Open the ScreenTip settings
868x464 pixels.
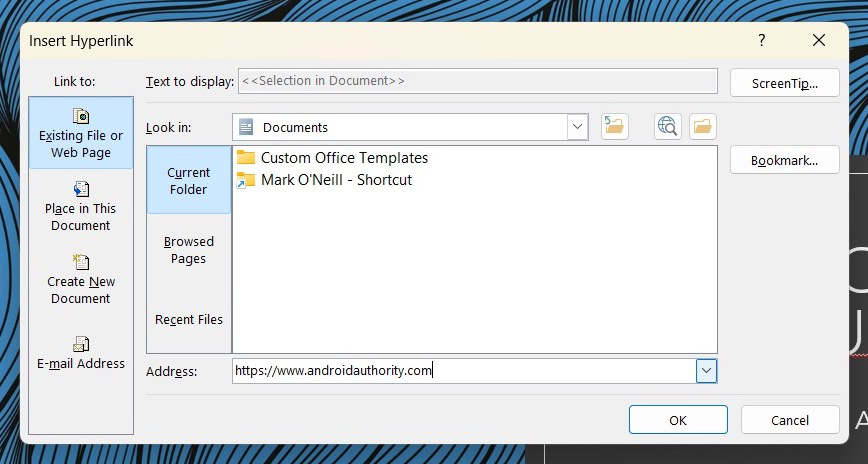tap(784, 83)
